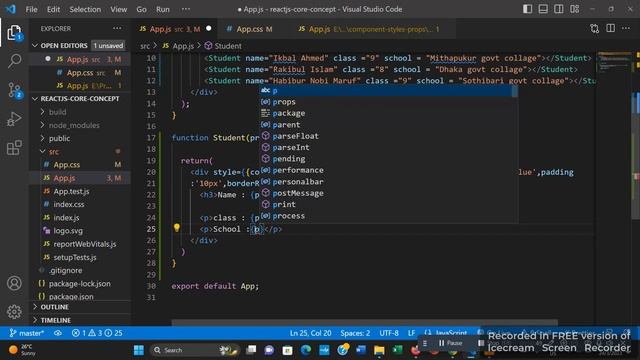The image size is (640, 360).
Task: Collapse the REACTJS-CORE-CONCEPT folder section
Action: click(80, 98)
